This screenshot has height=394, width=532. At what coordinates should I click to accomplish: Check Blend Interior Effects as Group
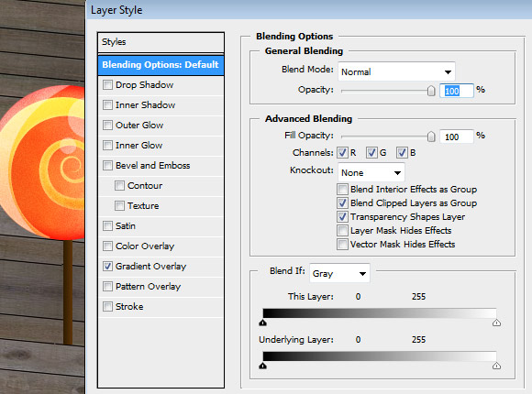pyautogui.click(x=342, y=189)
